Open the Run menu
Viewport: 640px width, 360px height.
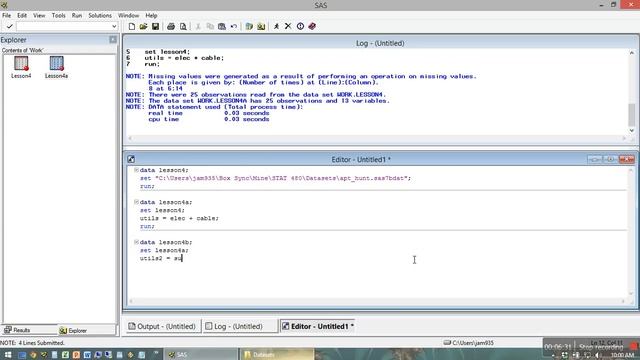tap(77, 16)
